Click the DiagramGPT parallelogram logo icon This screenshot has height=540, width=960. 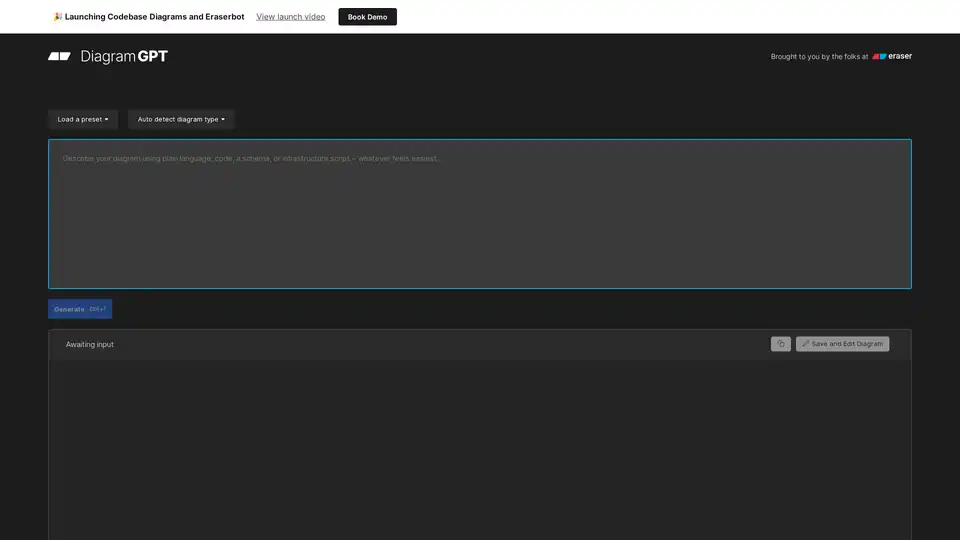point(59,57)
